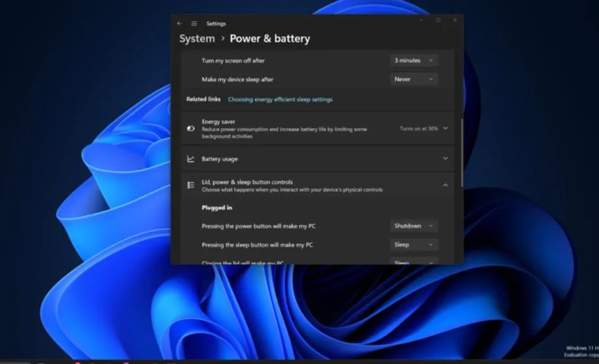Click the Settings page vertical scrollbar
This screenshot has width=599, height=364.
tap(462, 152)
